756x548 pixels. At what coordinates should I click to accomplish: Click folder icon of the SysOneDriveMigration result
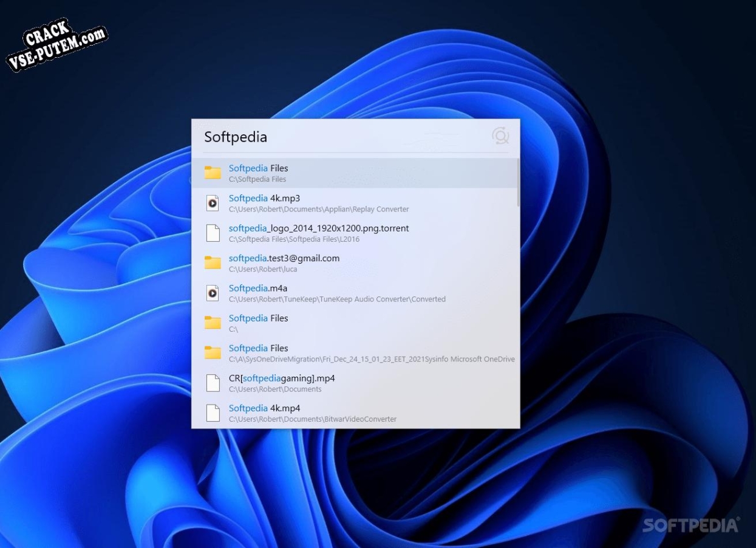(213, 353)
